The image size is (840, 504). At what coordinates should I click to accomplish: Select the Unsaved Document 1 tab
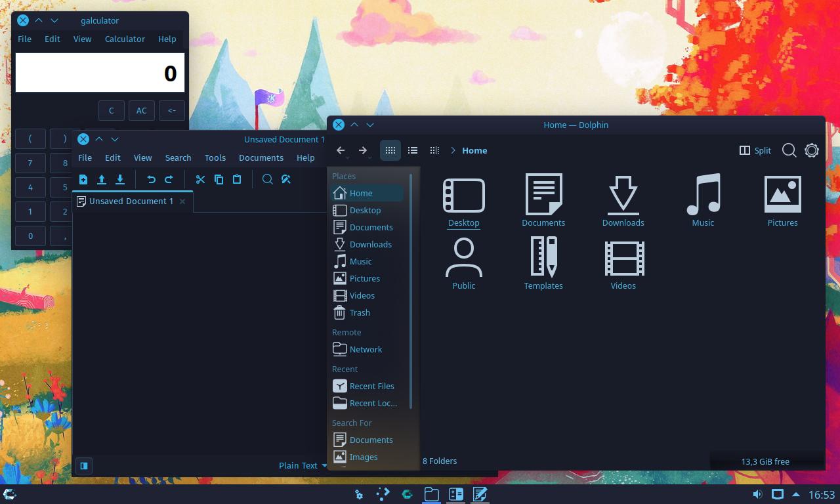click(131, 201)
